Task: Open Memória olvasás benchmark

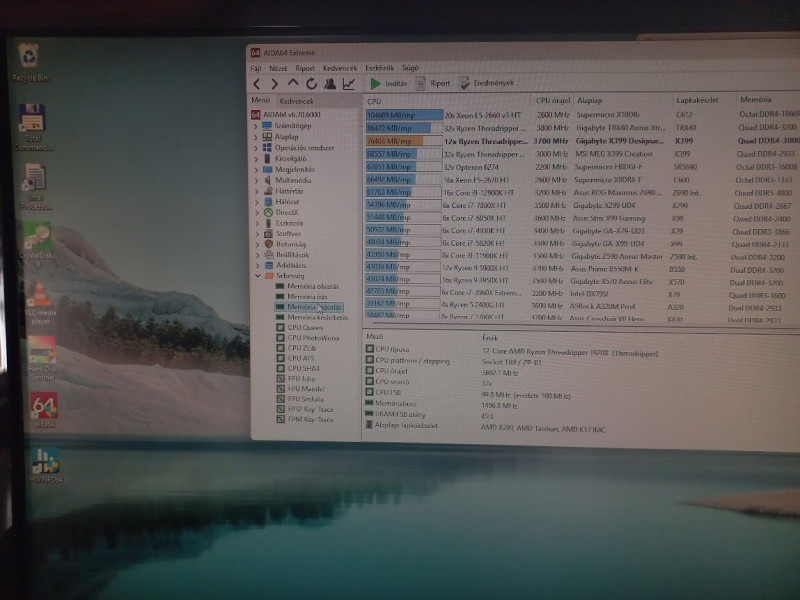Action: [x=307, y=286]
